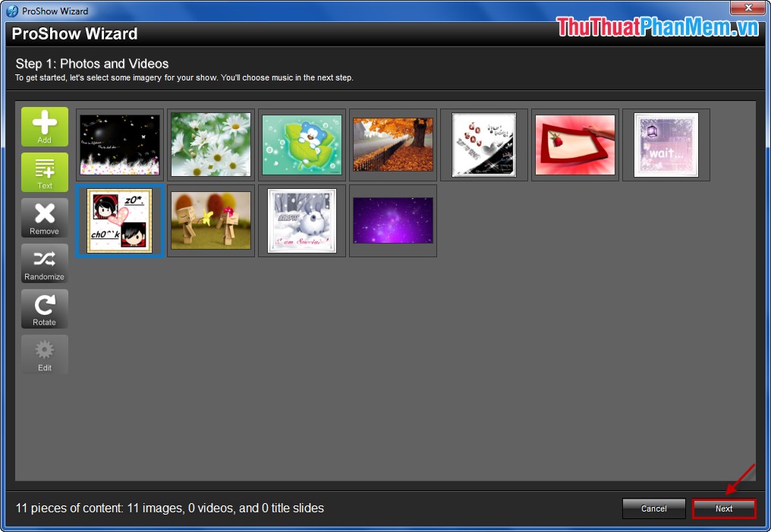Close the ProShow Wizard window
Screen dimensions: 771x532
click(747, 8)
